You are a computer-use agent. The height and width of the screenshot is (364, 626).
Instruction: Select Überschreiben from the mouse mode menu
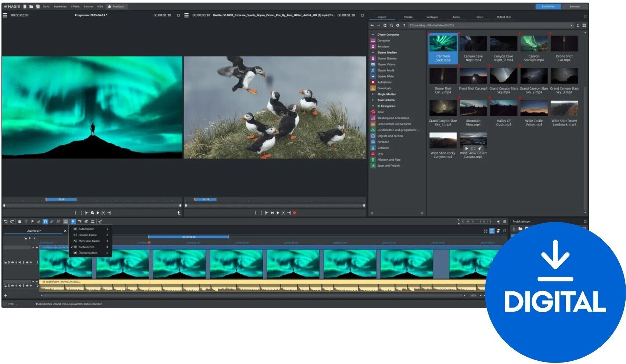(87, 253)
